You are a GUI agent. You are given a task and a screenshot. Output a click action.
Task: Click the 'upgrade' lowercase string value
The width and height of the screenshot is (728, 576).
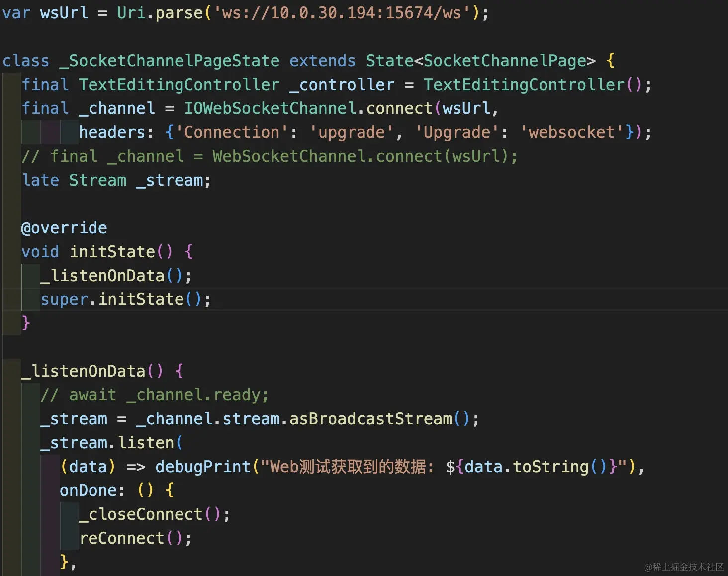(352, 132)
